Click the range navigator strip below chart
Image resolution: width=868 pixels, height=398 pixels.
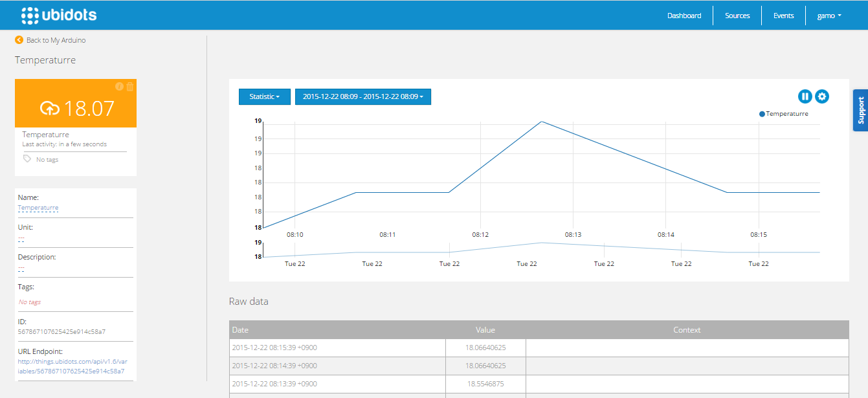542,250
